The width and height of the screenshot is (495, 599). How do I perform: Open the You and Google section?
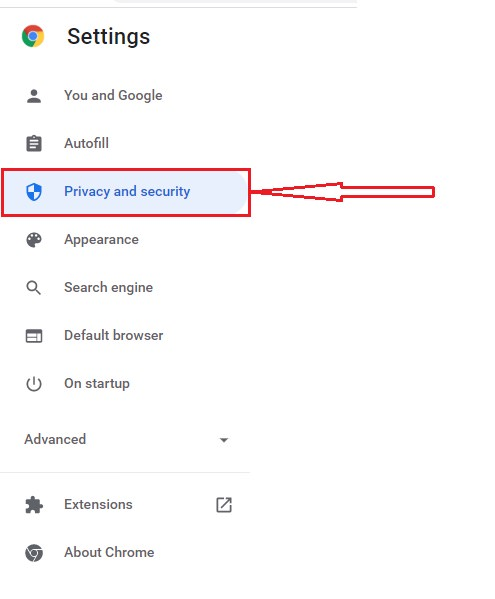tap(113, 96)
